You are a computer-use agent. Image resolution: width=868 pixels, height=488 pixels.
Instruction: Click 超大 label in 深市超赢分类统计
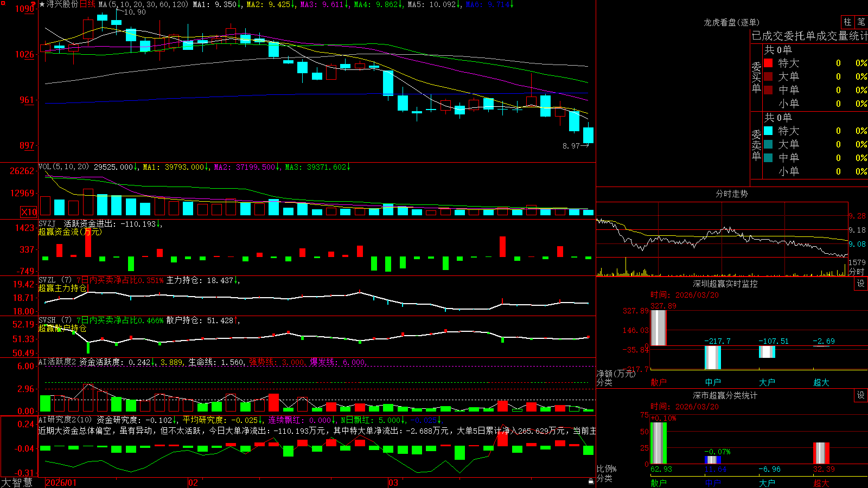(x=821, y=483)
